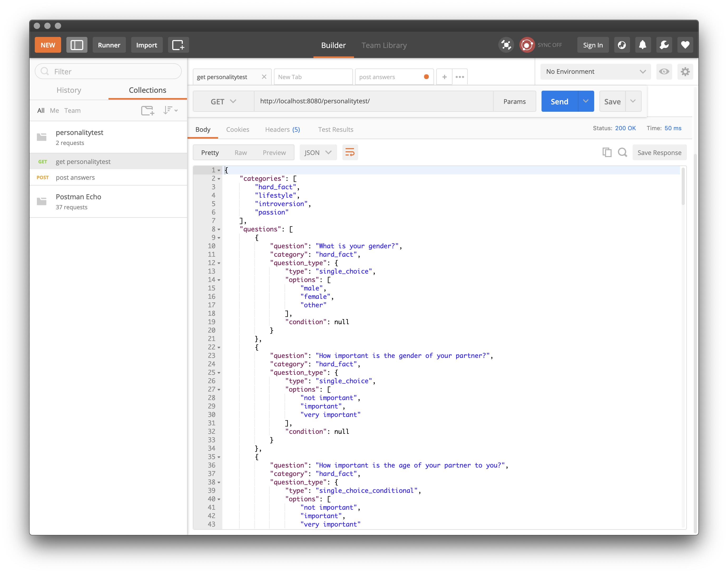Switch to the post answers tab
This screenshot has width=728, height=574.
pyautogui.click(x=394, y=77)
